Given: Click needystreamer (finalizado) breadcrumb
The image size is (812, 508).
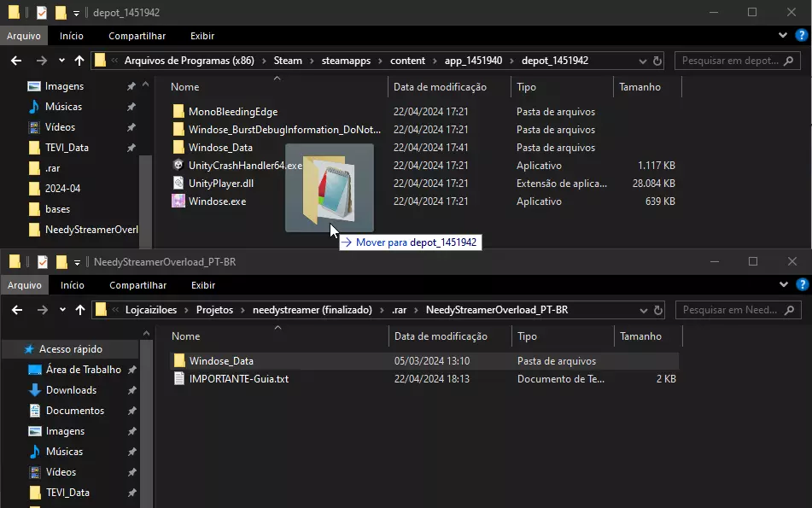Looking at the screenshot, I should [313, 310].
